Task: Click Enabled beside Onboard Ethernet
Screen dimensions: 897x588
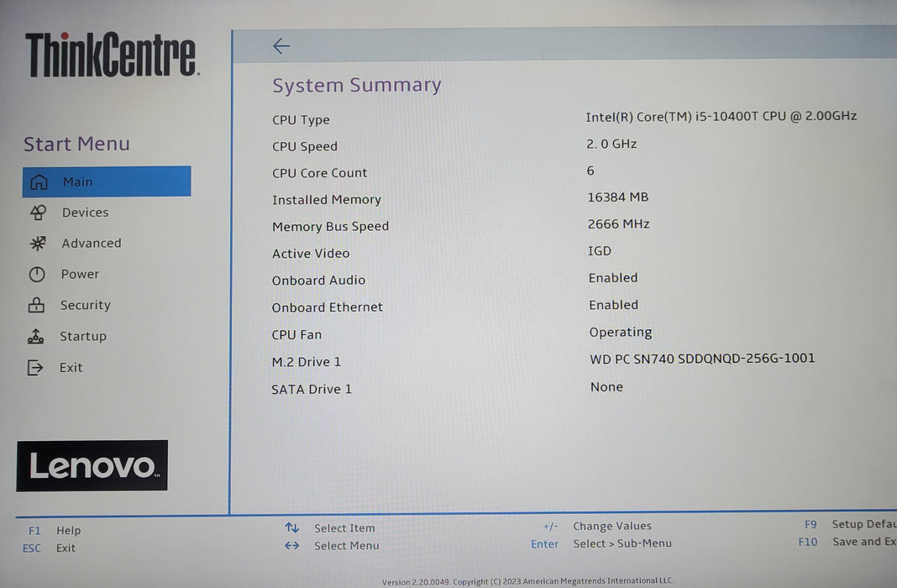Action: pyautogui.click(x=613, y=305)
